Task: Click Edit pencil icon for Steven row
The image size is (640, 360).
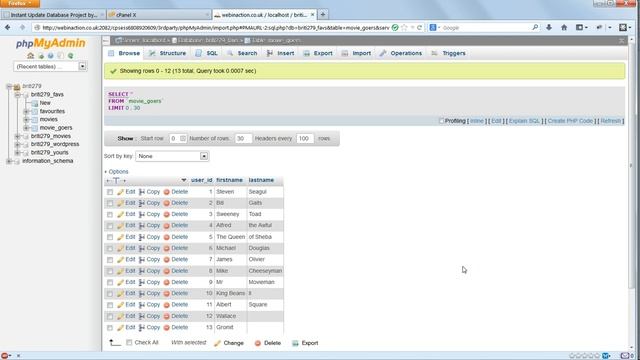Action: [120, 192]
